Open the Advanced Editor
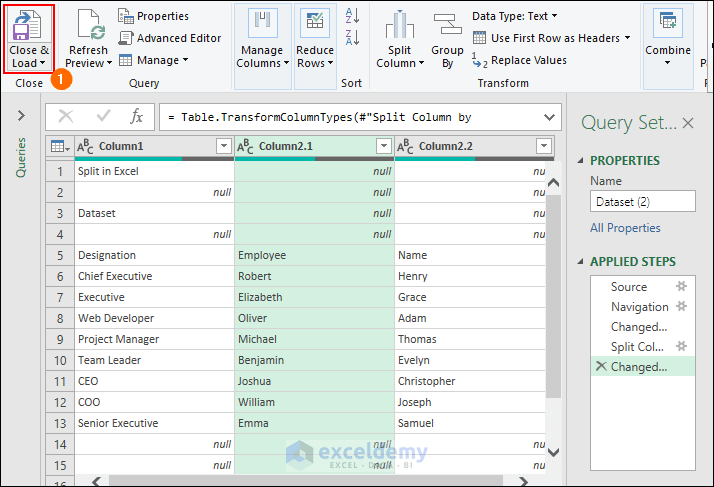This screenshot has height=487, width=714. tap(170, 38)
